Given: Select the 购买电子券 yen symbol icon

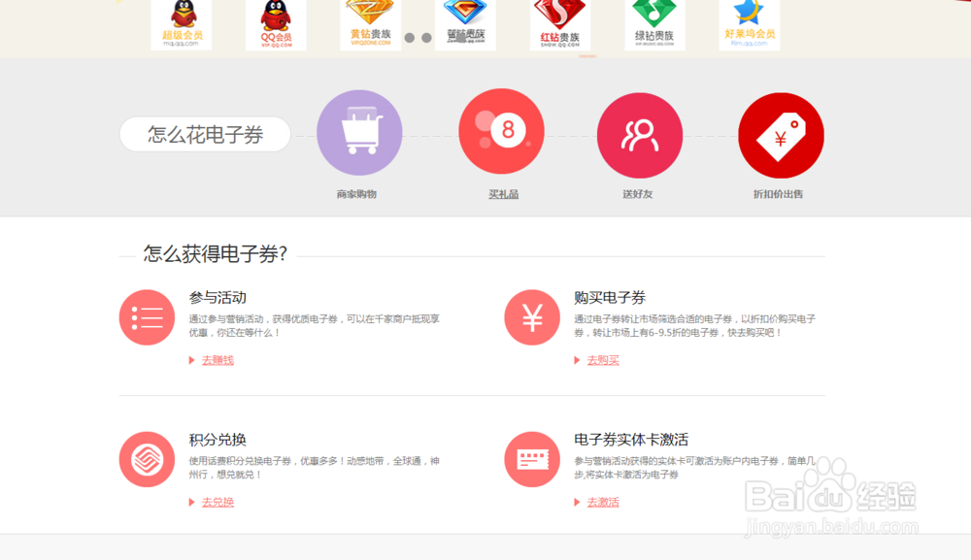Looking at the screenshot, I should pyautogui.click(x=531, y=316).
